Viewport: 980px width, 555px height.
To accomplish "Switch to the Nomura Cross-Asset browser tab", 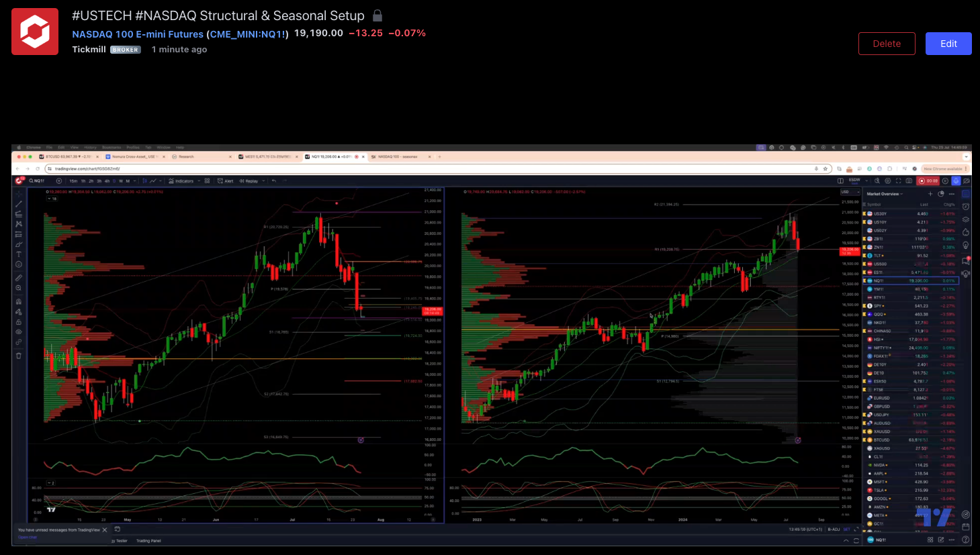I will click(x=136, y=156).
